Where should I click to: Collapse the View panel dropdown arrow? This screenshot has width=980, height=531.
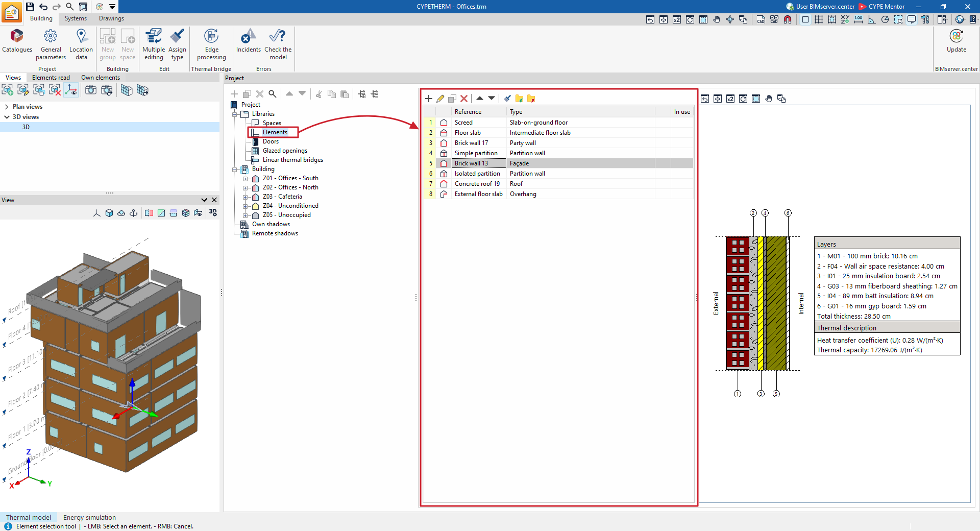tap(204, 200)
